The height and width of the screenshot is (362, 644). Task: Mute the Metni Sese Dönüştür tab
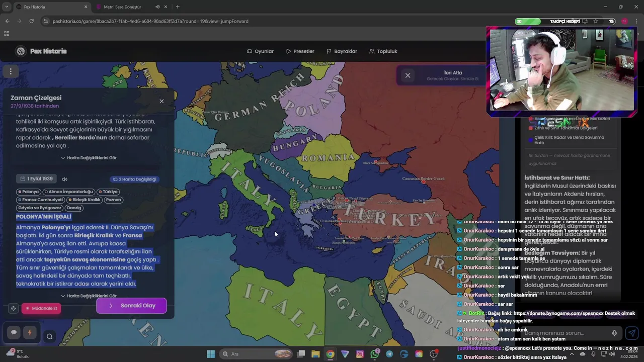click(157, 7)
